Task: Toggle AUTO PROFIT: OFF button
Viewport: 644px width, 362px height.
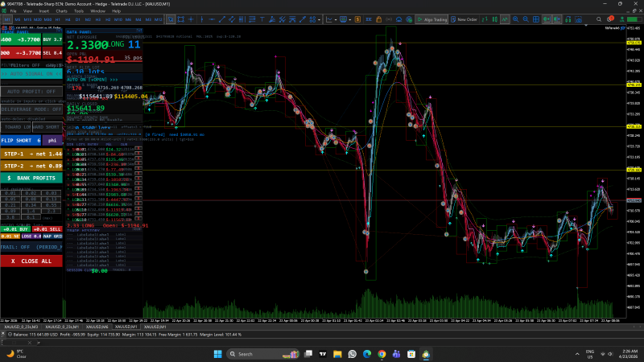Action: (31, 92)
